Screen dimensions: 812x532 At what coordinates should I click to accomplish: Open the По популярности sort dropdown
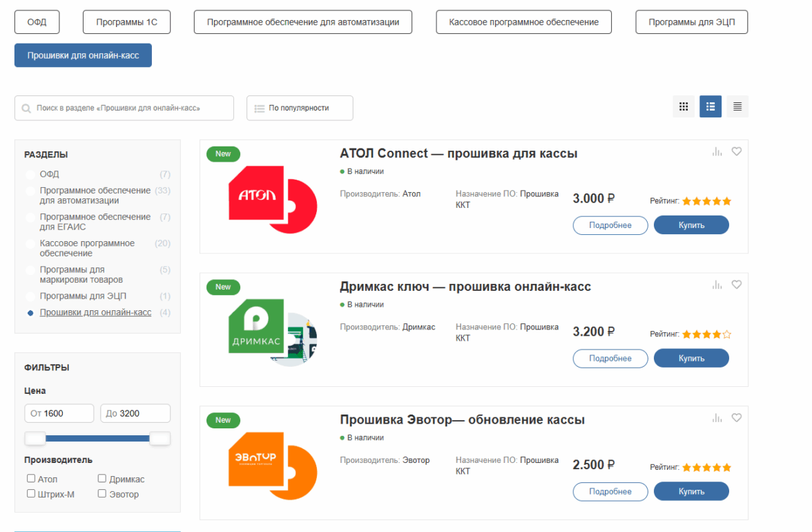tap(300, 108)
